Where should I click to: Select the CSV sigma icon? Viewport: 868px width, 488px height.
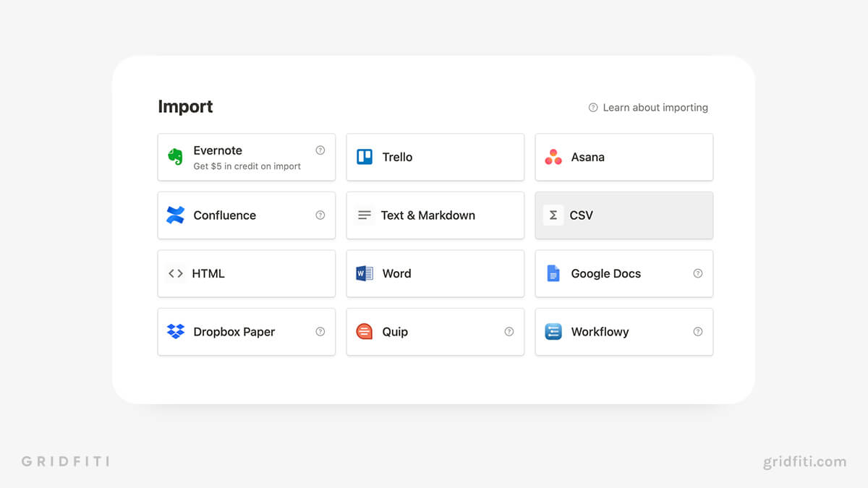pos(553,215)
